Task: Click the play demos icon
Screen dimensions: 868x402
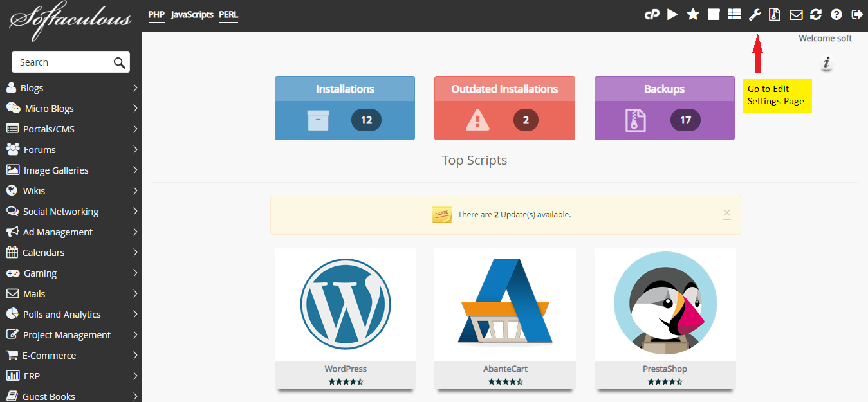Action: pyautogui.click(x=672, y=14)
